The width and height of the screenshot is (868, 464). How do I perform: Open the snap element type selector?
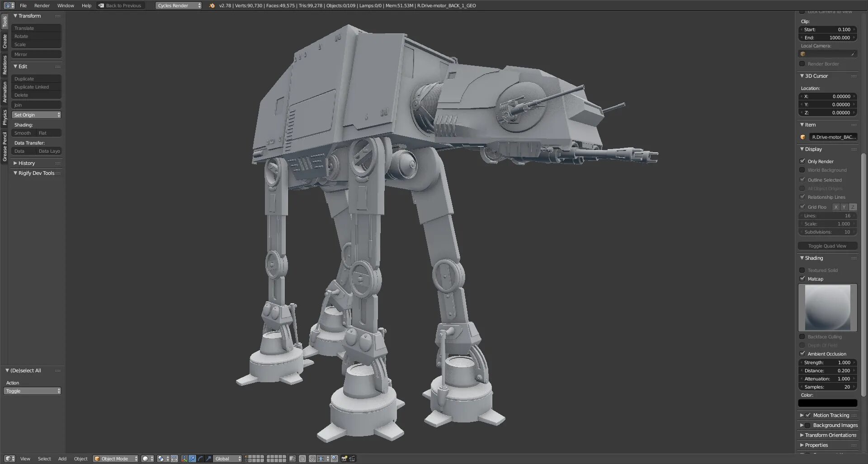[x=322, y=459]
